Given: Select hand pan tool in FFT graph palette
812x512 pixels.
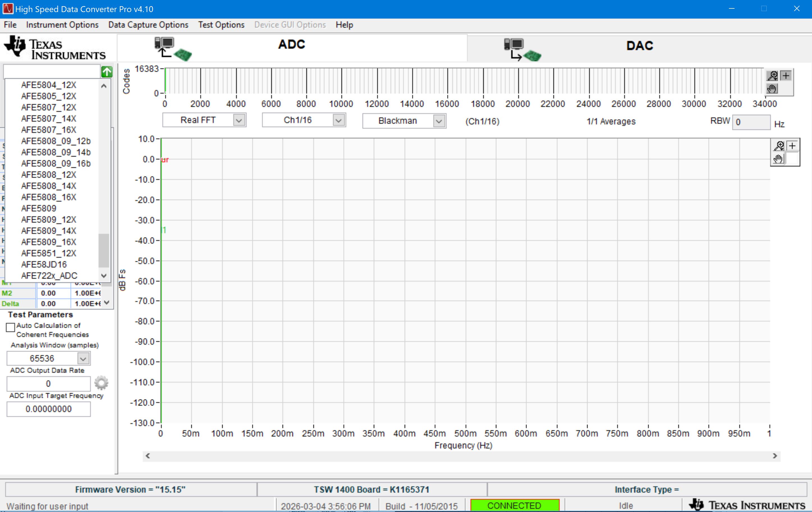Looking at the screenshot, I should point(778,159).
